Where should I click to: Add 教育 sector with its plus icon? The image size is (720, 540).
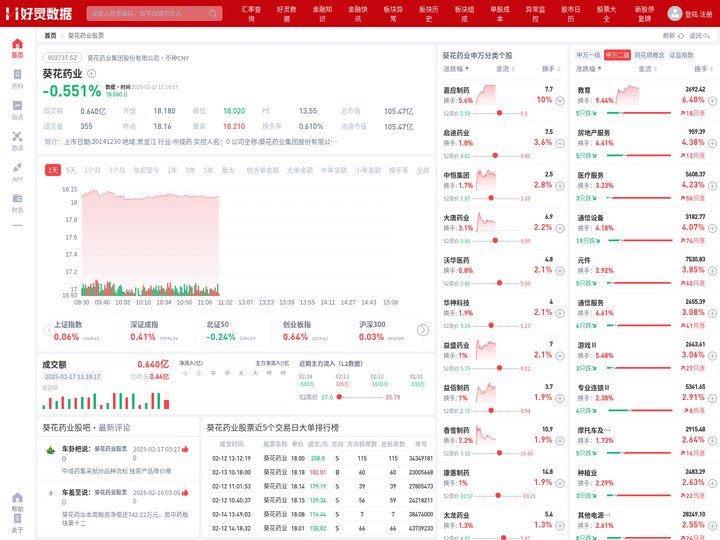[712, 101]
